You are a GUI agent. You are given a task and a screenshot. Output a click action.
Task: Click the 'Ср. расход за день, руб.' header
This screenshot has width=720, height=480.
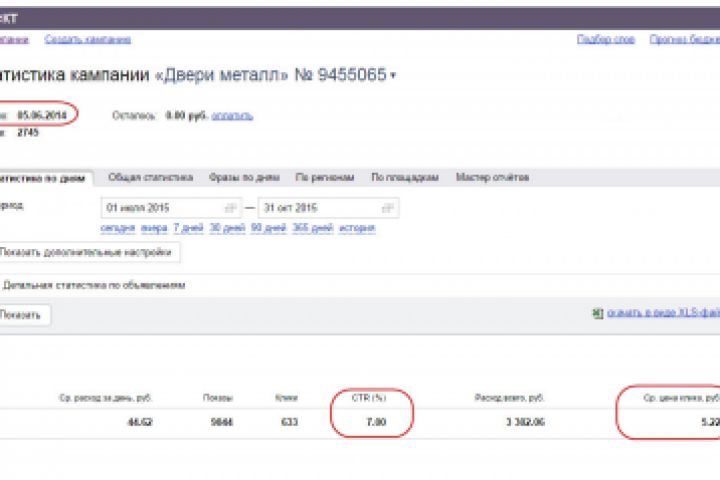point(106,397)
